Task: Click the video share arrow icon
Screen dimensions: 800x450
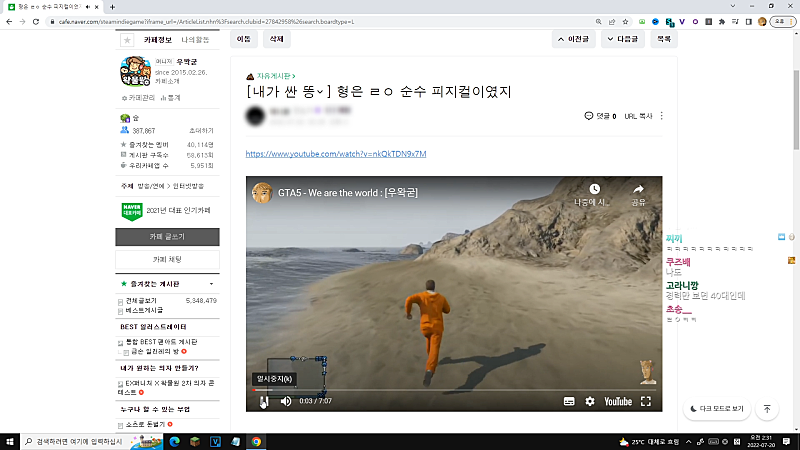Action: click(638, 188)
